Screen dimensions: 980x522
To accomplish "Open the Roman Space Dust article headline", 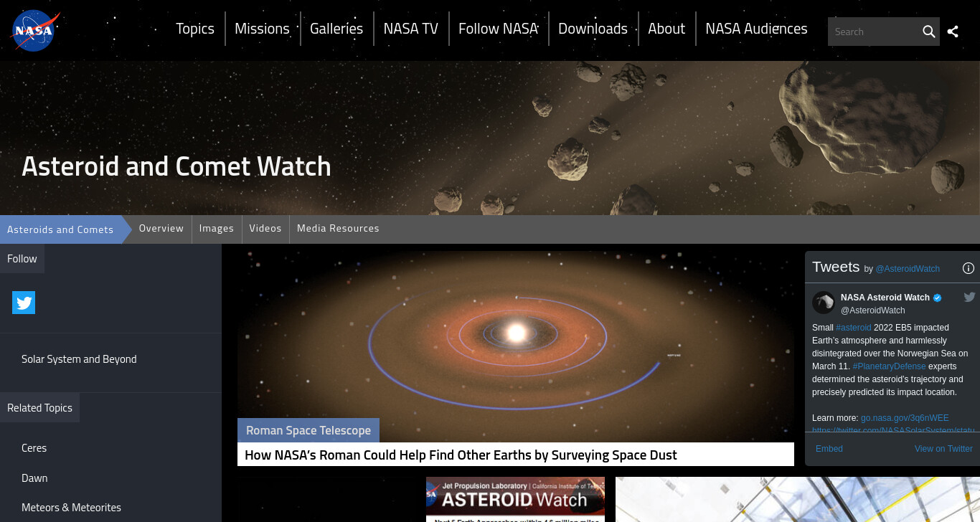I will coord(461,455).
